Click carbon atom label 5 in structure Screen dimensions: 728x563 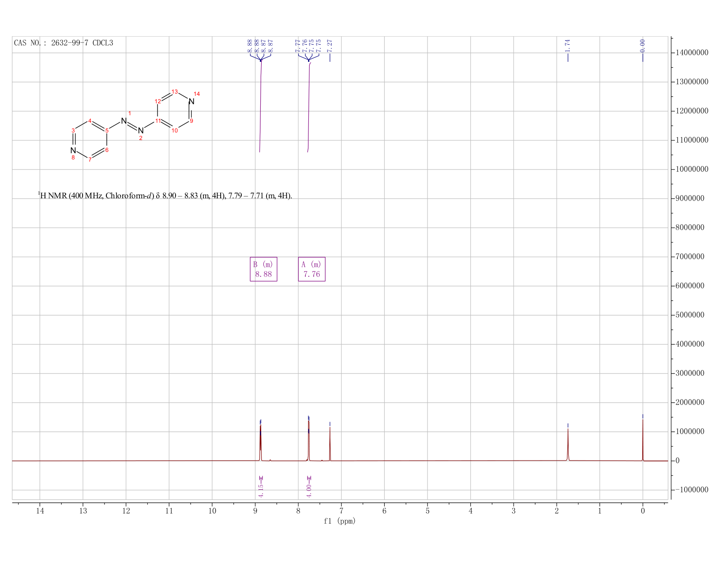click(107, 130)
